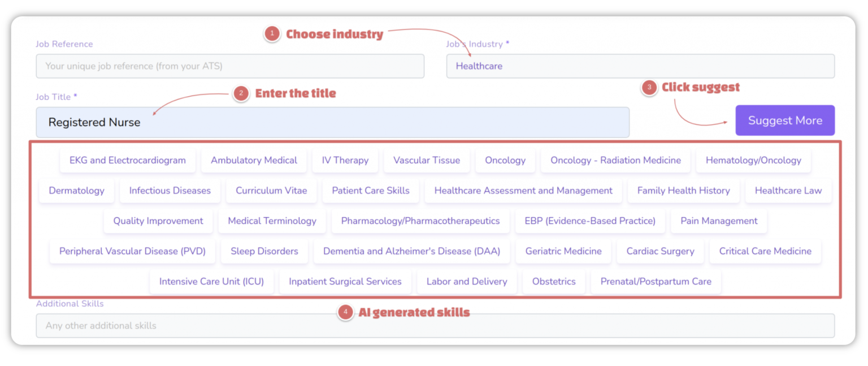
Task: Select the Critical Care Medicine skill
Action: tap(765, 251)
